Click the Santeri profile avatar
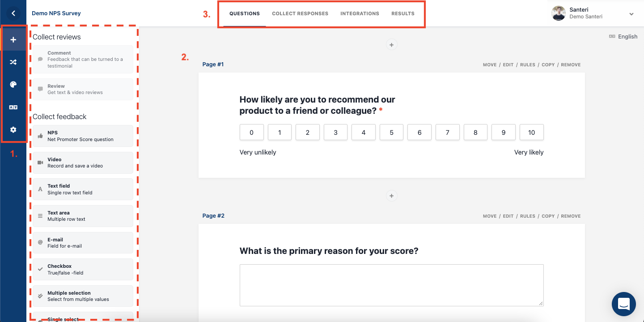Image resolution: width=644 pixels, height=322 pixels. coord(559,13)
